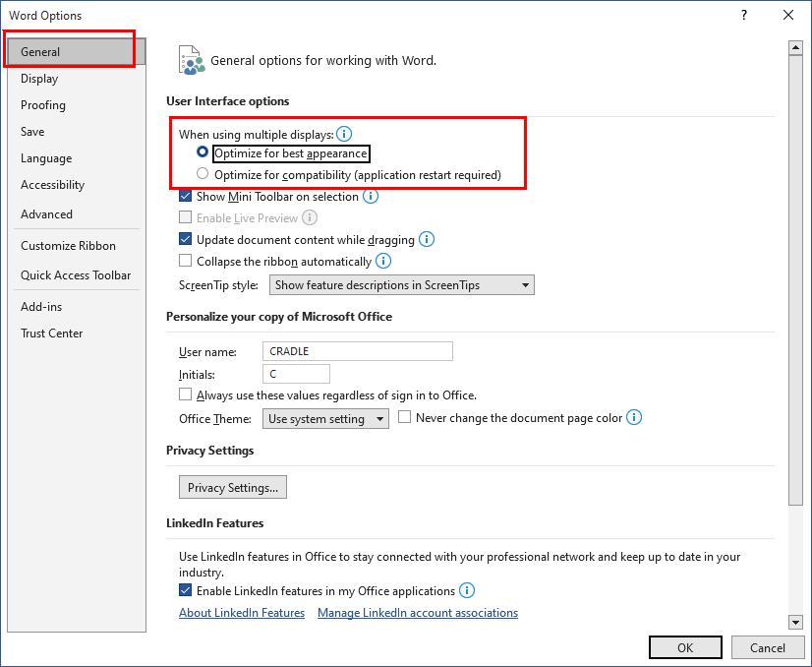Click the General options people icon in header
This screenshot has height=667, width=812.
coord(191,60)
